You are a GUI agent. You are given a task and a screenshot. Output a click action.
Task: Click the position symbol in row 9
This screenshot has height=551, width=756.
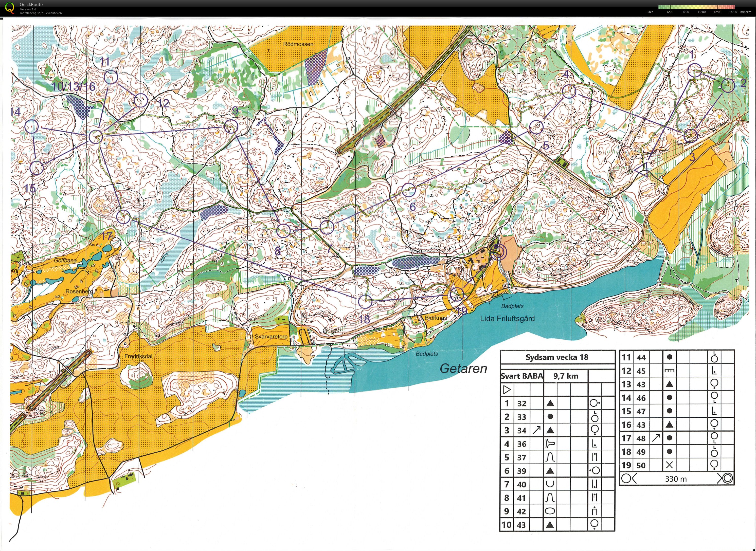[x=594, y=511]
